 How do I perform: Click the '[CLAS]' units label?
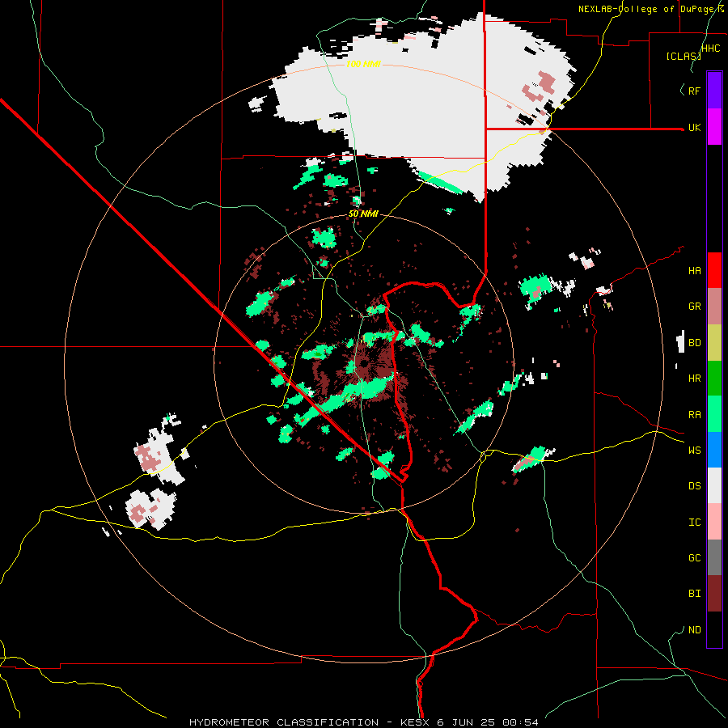pyautogui.click(x=684, y=56)
